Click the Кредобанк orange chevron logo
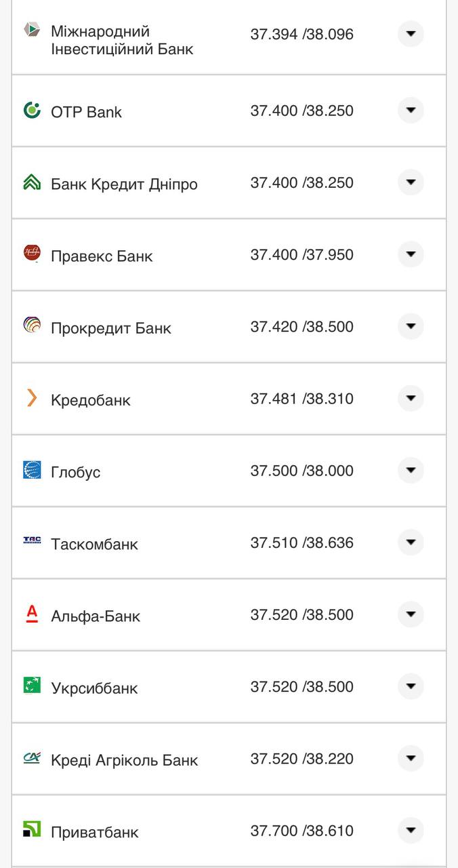 32,398
